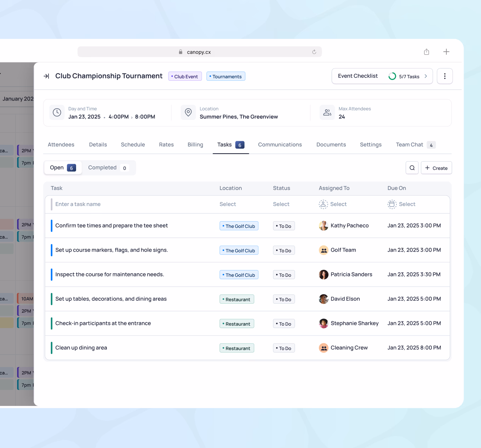Click the lock icon beside canopy.cx
The width and height of the screenshot is (481, 448).
click(x=181, y=52)
